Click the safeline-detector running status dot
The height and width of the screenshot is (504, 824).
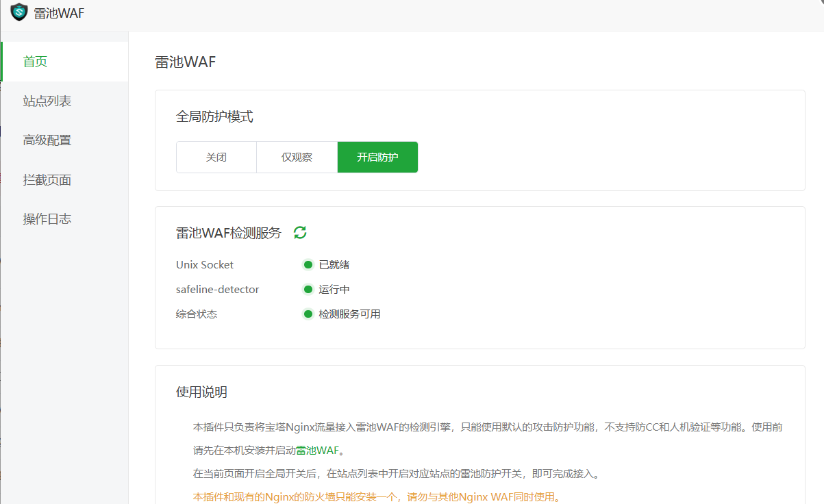[x=308, y=290]
